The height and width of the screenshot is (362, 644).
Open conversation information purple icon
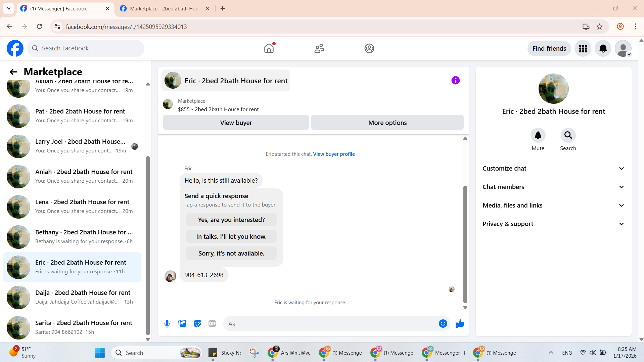(455, 80)
